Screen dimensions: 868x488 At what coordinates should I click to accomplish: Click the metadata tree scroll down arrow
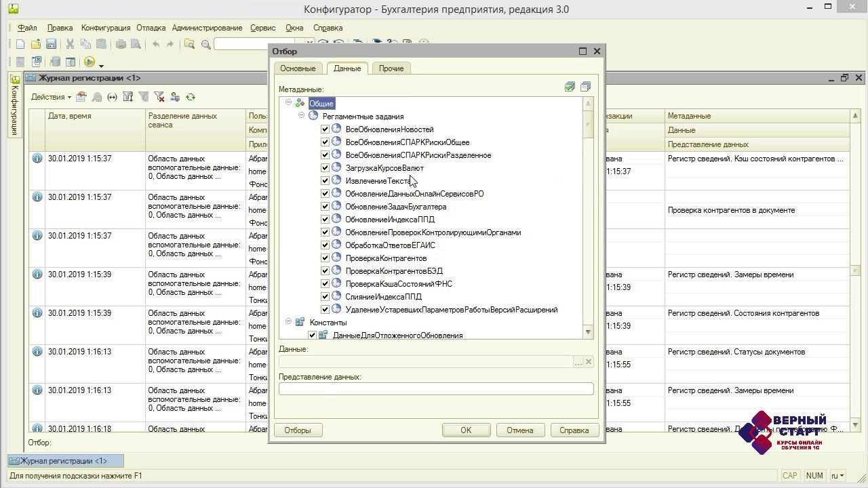(x=588, y=332)
